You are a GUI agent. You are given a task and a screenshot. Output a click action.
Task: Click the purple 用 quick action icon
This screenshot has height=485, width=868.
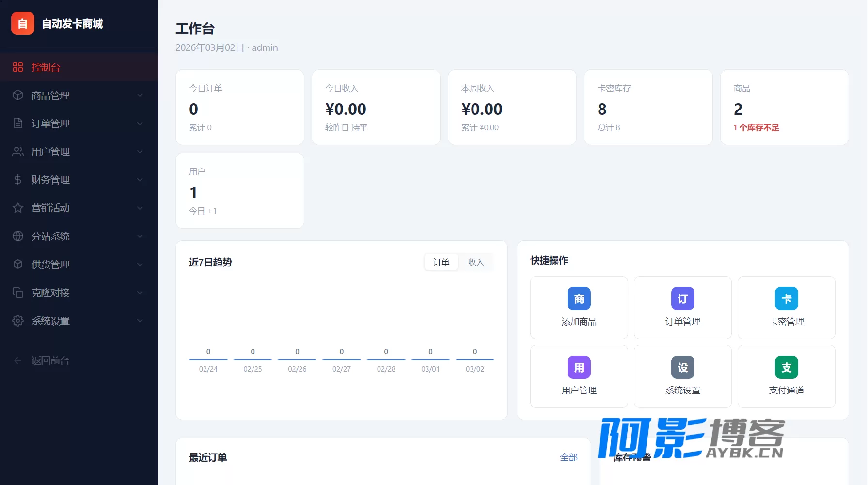coord(579,367)
